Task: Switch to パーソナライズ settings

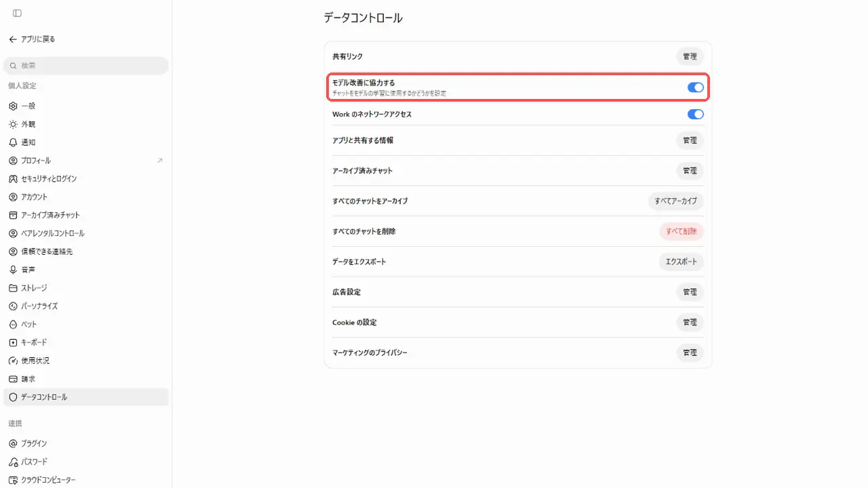Action: (x=86, y=306)
